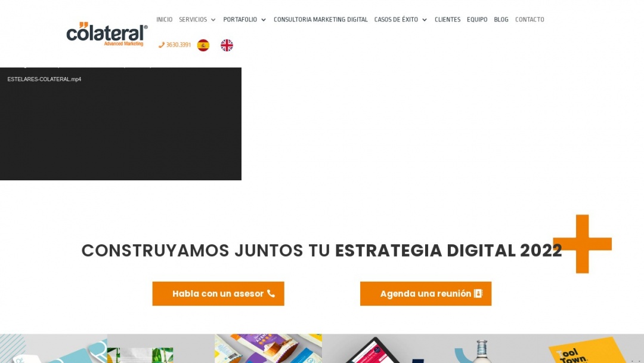Click the large orange plus symbol
Screen dimensions: 644x363
click(582, 244)
